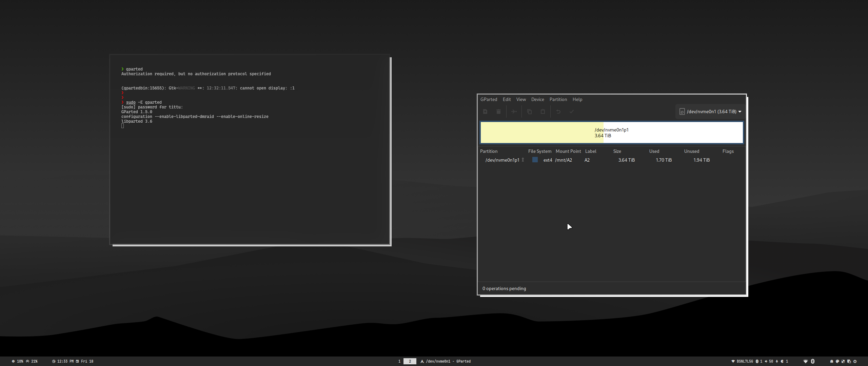Click the Copy partition toolbar icon
This screenshot has height=366, width=868.
[x=529, y=111]
